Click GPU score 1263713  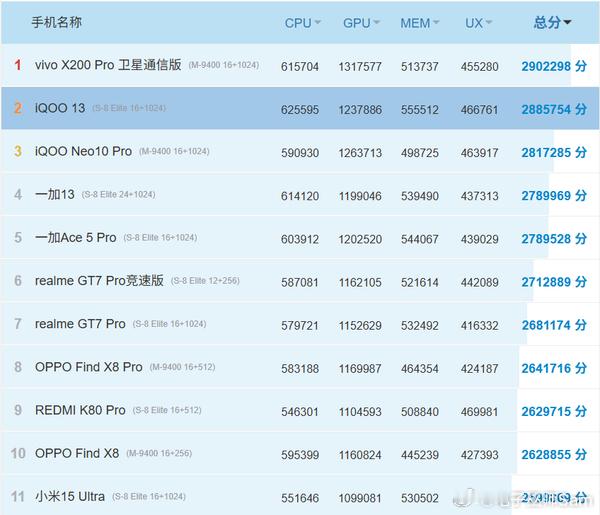pyautogui.click(x=360, y=153)
